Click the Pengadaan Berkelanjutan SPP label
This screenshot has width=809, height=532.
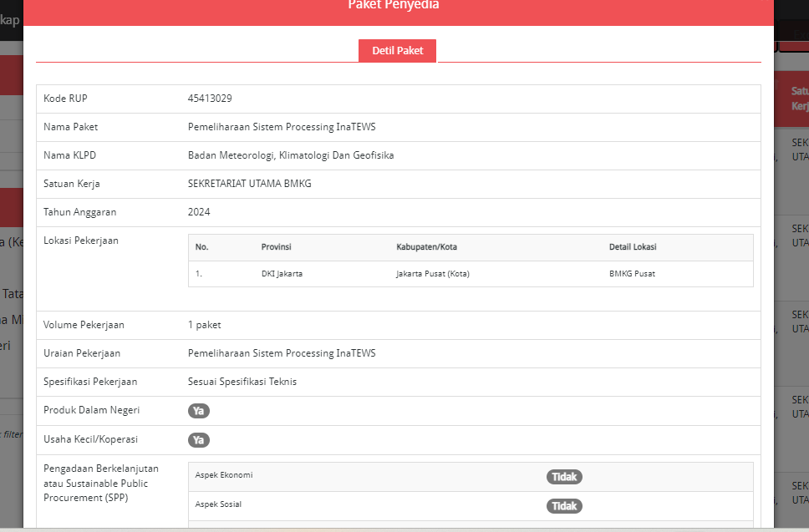pos(101,483)
